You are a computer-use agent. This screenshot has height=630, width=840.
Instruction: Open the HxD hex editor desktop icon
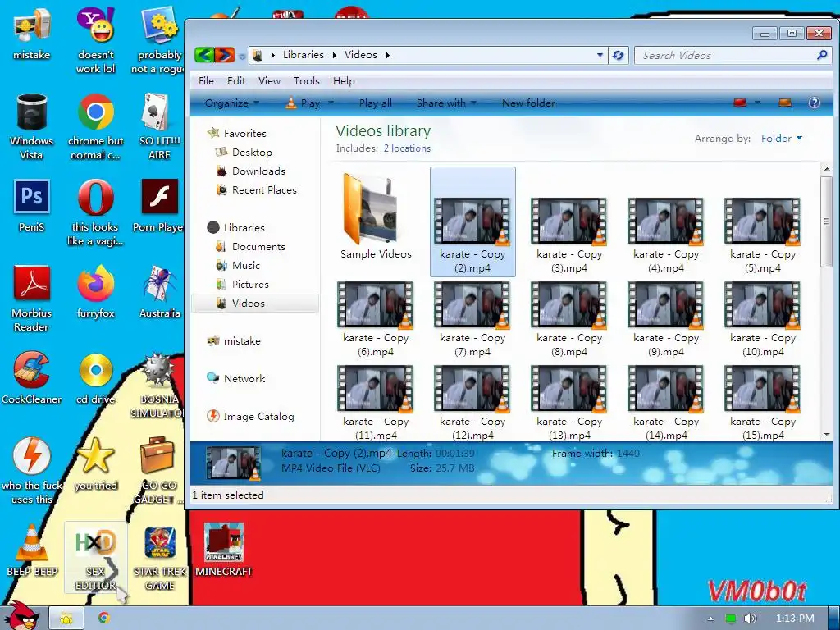[x=95, y=557]
